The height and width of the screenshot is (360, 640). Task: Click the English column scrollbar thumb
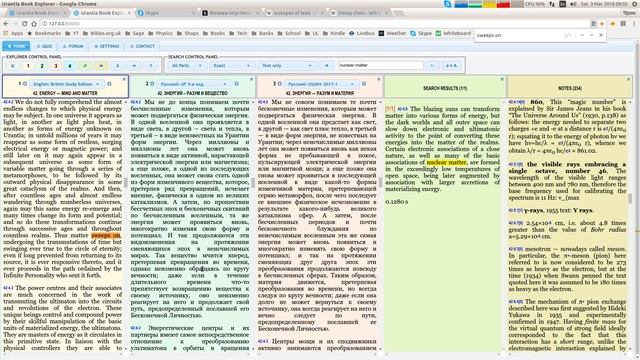point(126,182)
